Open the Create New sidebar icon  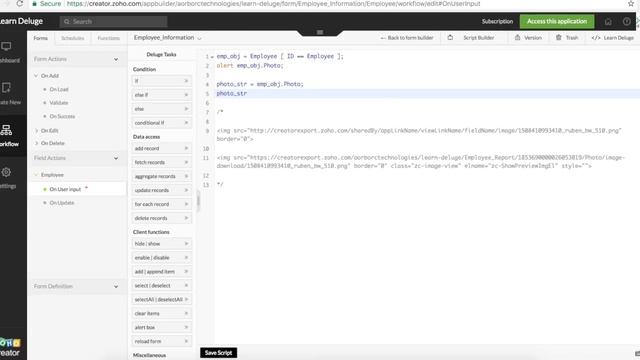pyautogui.click(x=6, y=88)
